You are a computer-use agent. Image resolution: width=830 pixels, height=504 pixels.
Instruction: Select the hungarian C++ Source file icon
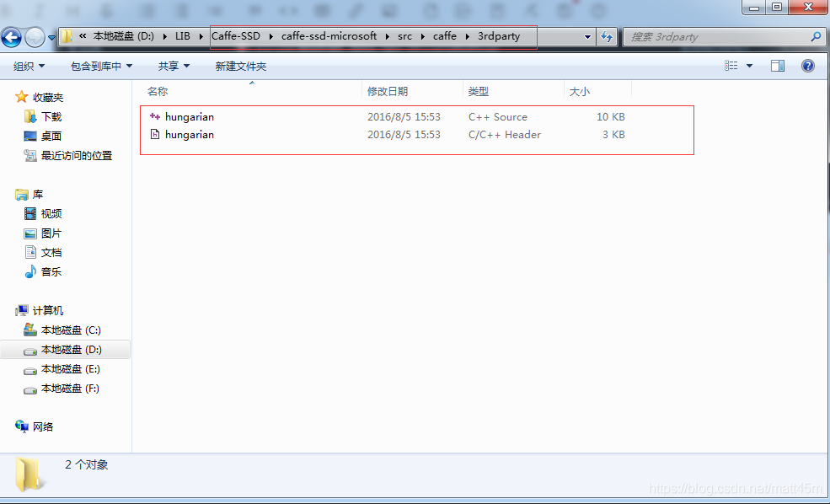(155, 116)
